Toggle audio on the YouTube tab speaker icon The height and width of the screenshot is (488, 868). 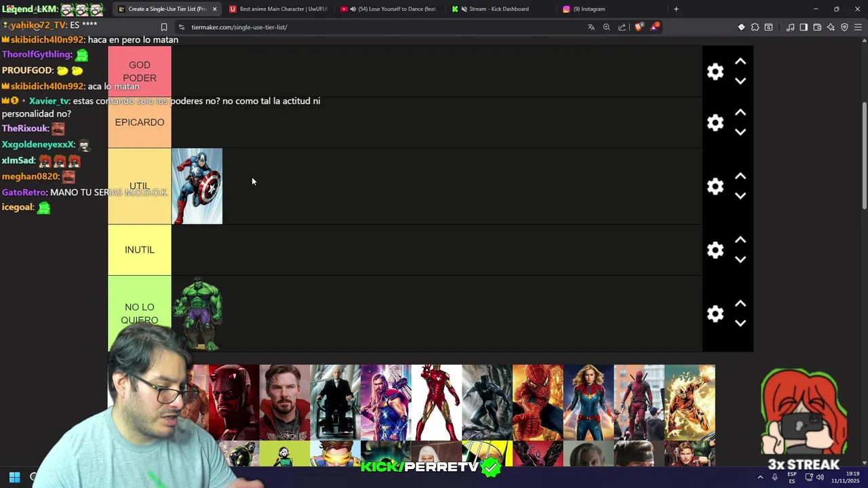[x=353, y=9]
